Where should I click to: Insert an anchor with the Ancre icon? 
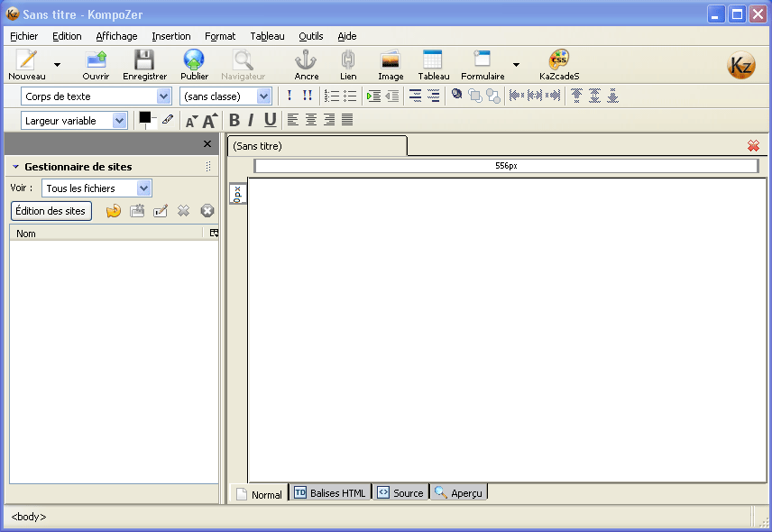pyautogui.click(x=306, y=60)
